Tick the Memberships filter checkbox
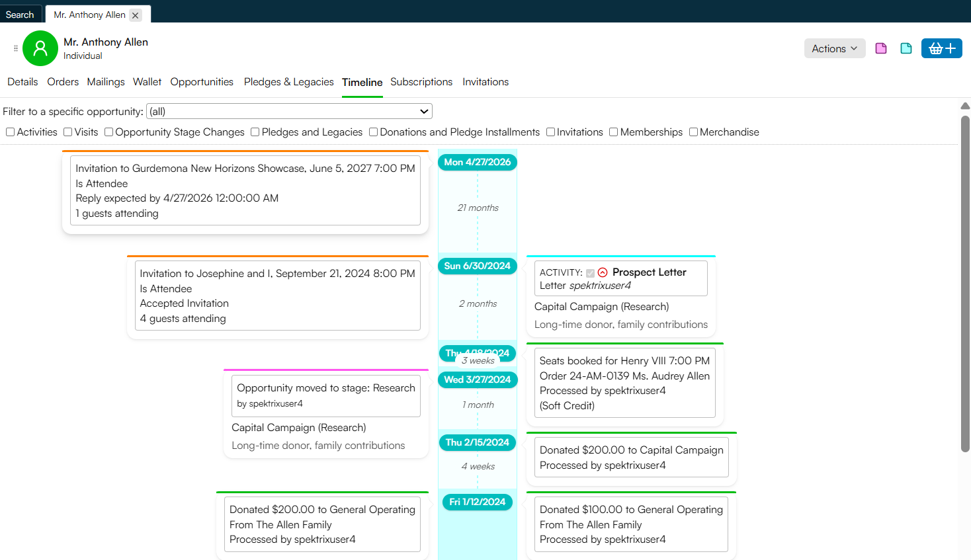The image size is (971, 560). click(x=614, y=132)
